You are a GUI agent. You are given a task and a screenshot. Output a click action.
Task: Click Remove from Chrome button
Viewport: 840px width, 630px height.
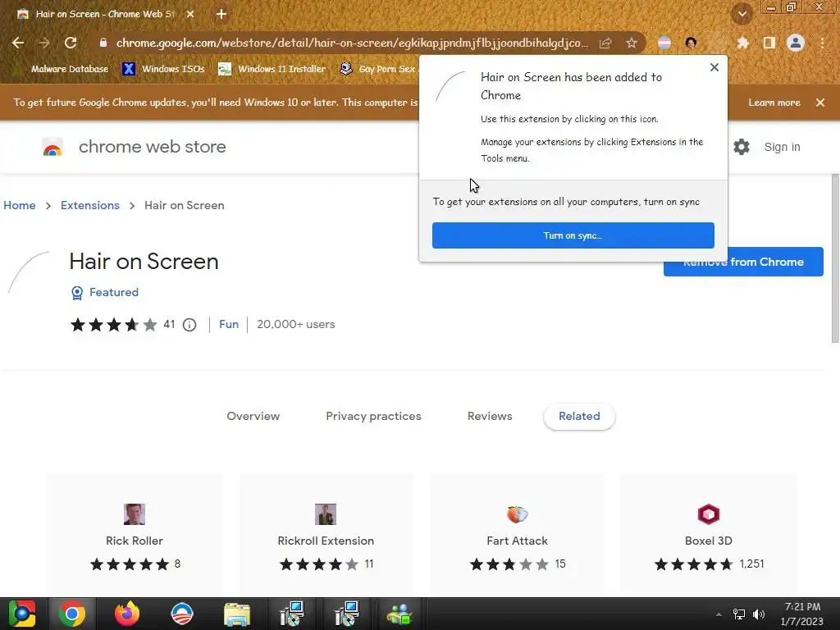coord(743,262)
